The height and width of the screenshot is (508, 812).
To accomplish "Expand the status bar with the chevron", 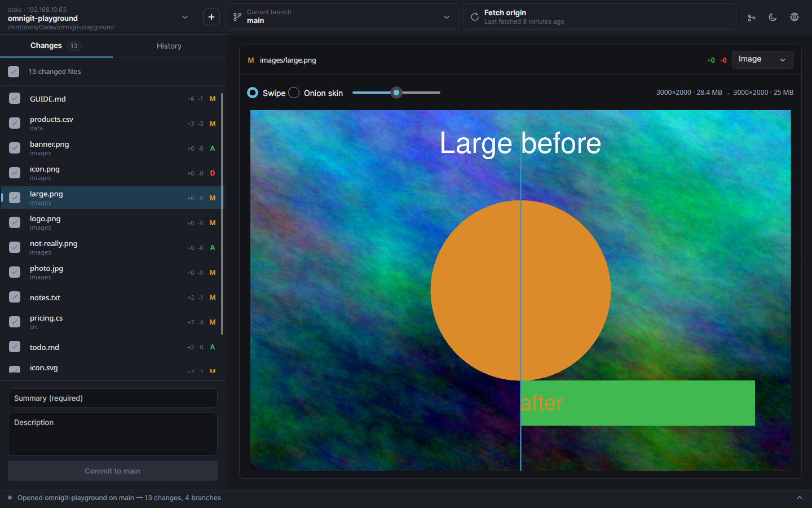I will 799,498.
